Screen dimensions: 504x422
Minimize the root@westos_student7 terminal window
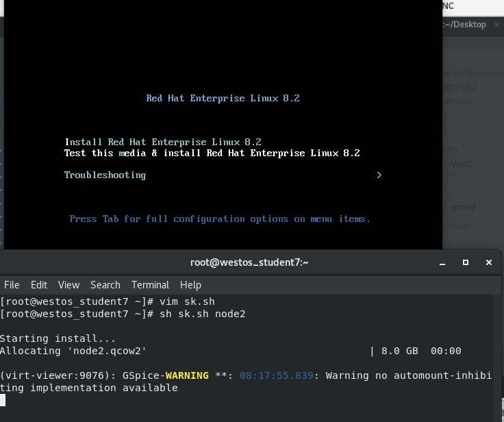point(442,263)
